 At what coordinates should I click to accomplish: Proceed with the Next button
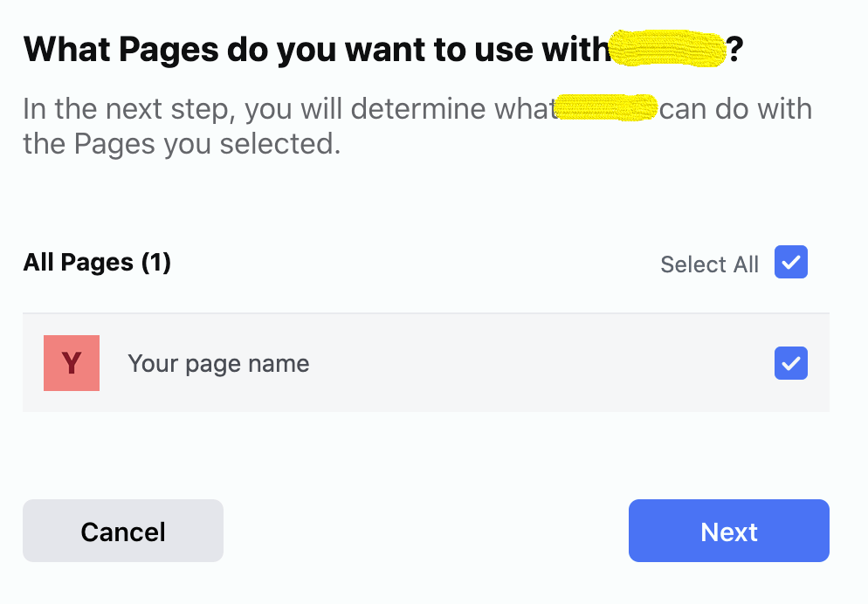[728, 531]
